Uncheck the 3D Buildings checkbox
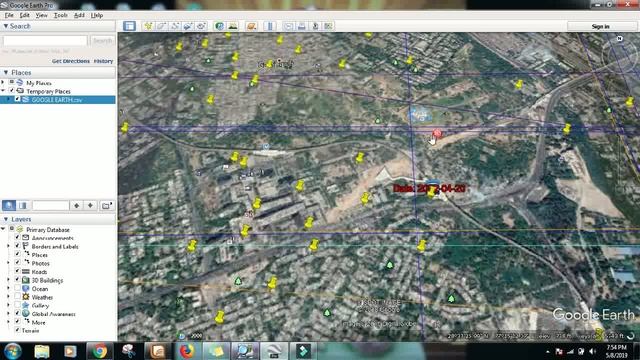 click(x=17, y=280)
